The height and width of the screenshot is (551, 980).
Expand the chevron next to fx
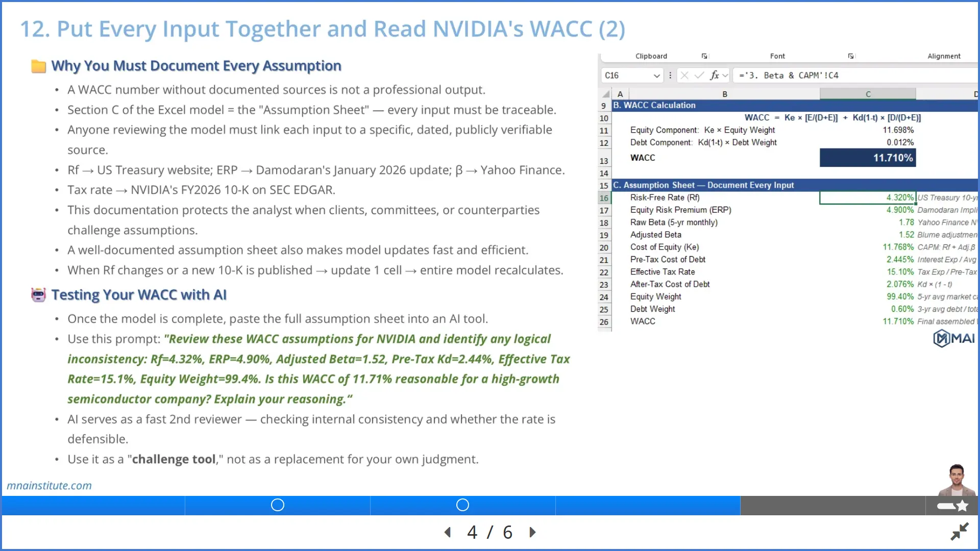click(725, 76)
